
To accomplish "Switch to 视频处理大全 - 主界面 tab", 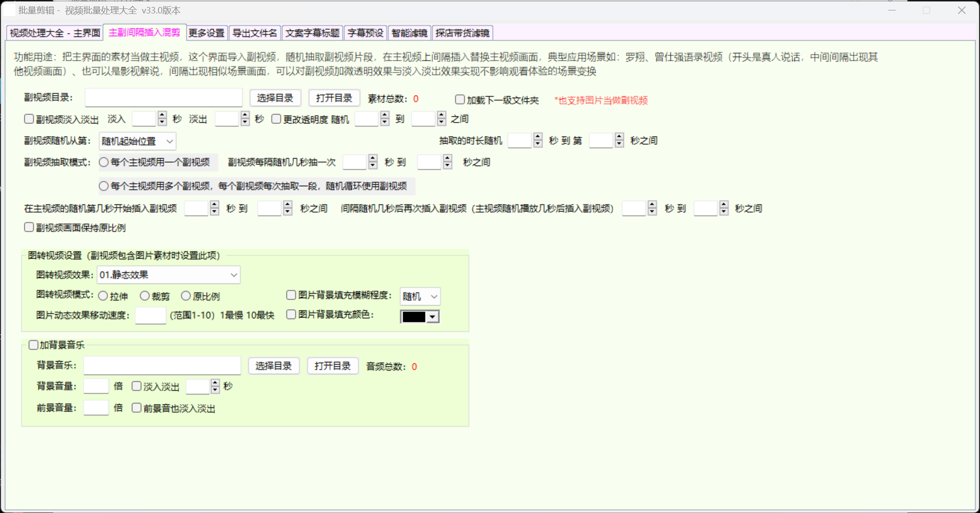I will click(x=55, y=33).
